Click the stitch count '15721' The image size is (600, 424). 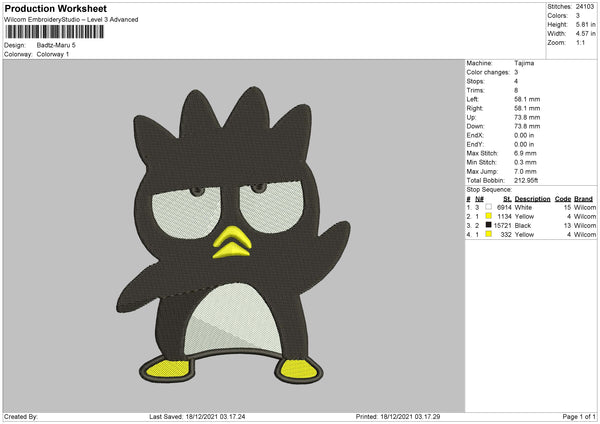(x=503, y=225)
